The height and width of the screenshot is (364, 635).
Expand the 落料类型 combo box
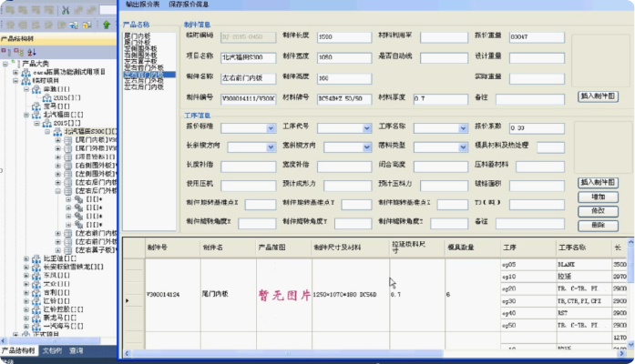point(465,147)
